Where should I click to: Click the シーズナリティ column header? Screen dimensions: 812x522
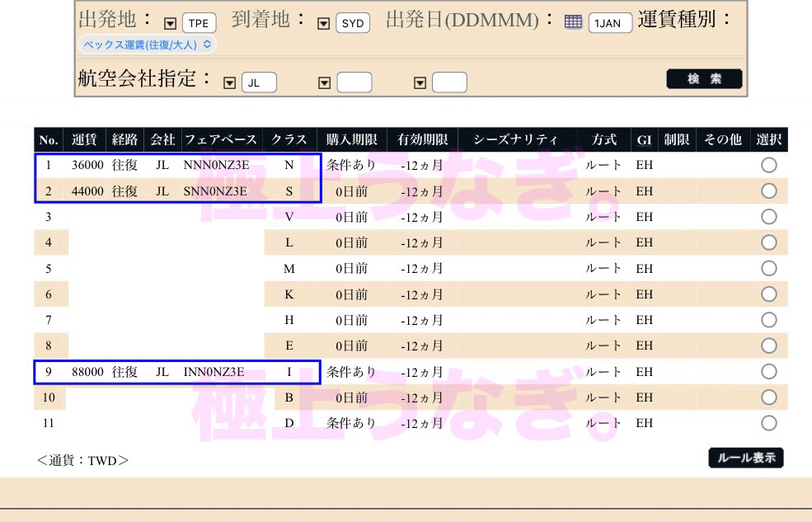click(x=516, y=140)
